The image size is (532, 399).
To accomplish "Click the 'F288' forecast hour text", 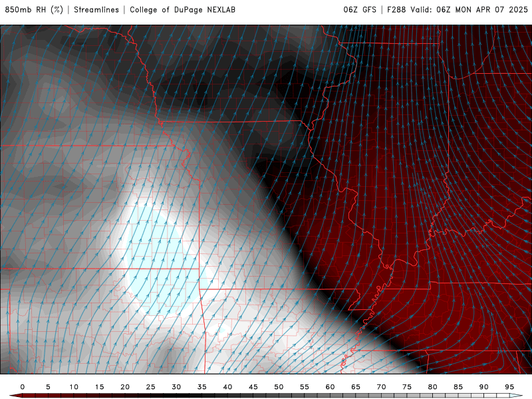I will 396,9.
